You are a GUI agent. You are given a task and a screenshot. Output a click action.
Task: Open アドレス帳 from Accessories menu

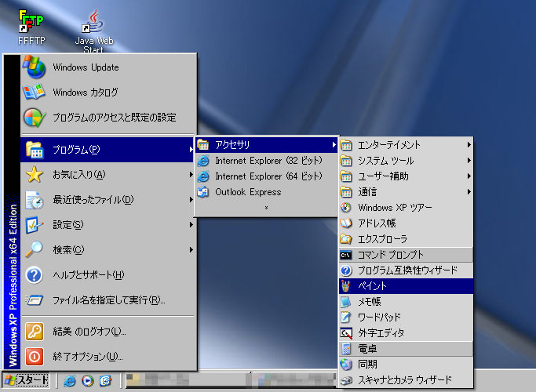(406, 223)
